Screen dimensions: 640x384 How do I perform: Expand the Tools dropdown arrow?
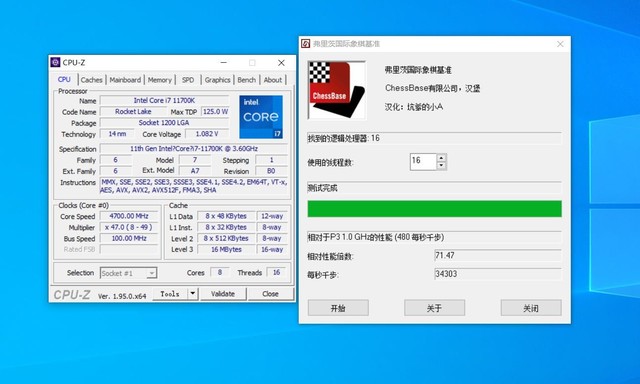pyautogui.click(x=193, y=294)
